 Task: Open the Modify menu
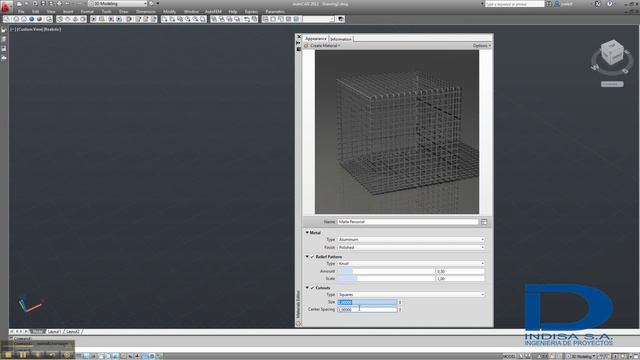point(169,12)
